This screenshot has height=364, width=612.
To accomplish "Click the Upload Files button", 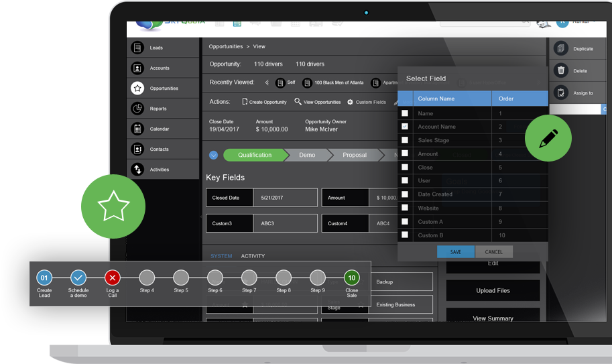I will [493, 291].
